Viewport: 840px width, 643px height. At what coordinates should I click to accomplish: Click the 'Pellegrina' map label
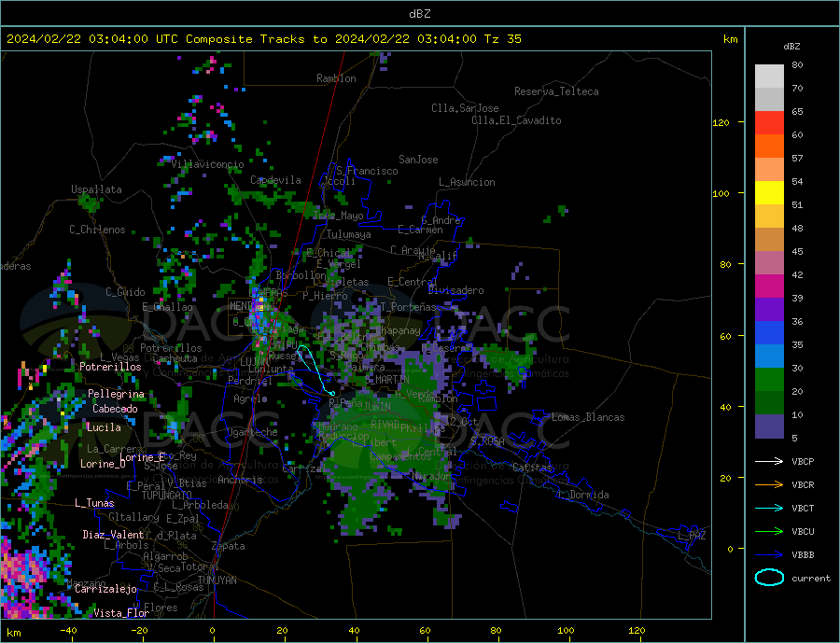[117, 394]
